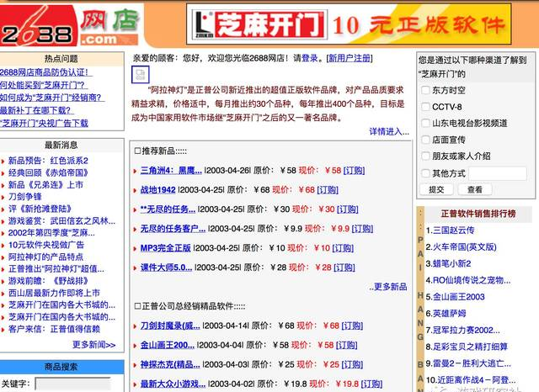The image size is (539, 392).
Task: Click 更多新闻>> link
Action: pos(93,344)
